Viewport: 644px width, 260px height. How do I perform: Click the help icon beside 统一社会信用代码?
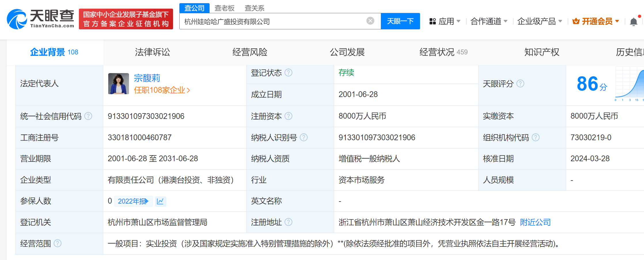pyautogui.click(x=88, y=116)
